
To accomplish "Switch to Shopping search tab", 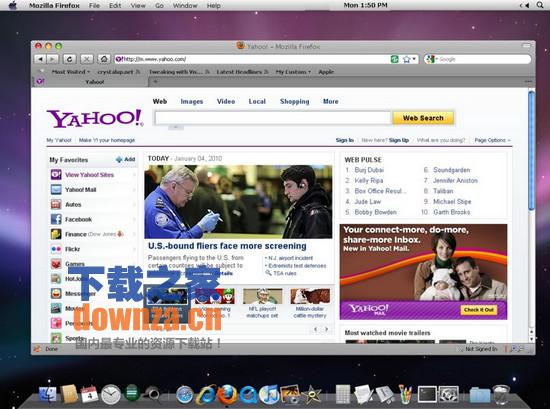I will pos(294,101).
